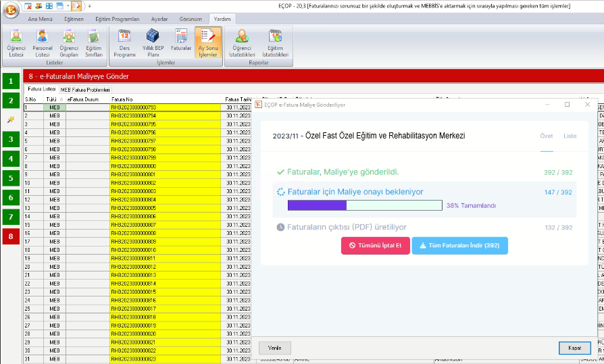
Task: Select the Fatura Listesi tab
Action: point(42,89)
